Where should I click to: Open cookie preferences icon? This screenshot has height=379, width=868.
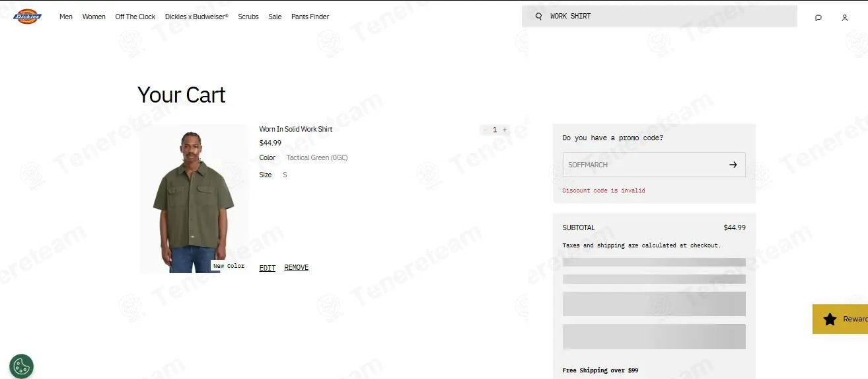tap(22, 366)
